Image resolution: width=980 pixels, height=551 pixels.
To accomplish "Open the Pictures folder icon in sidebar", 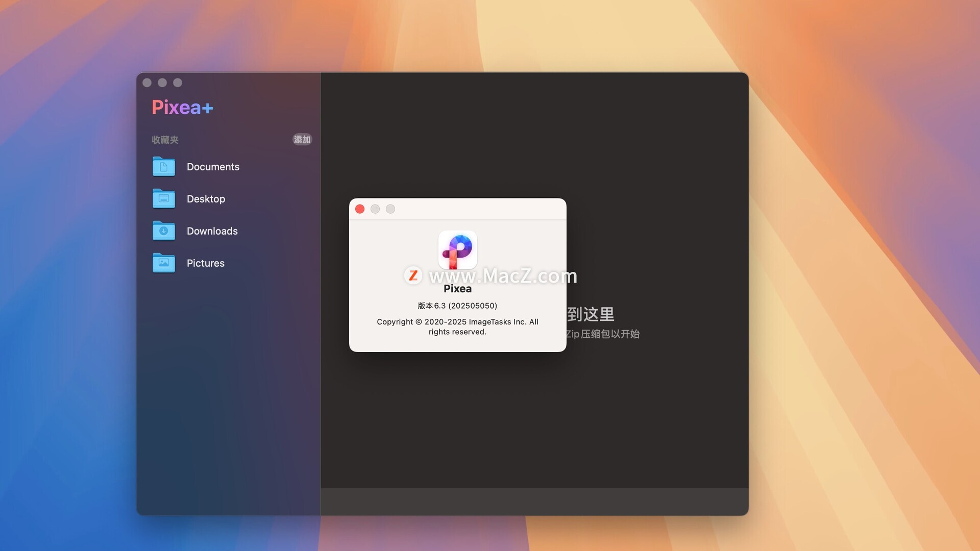I will pyautogui.click(x=163, y=263).
